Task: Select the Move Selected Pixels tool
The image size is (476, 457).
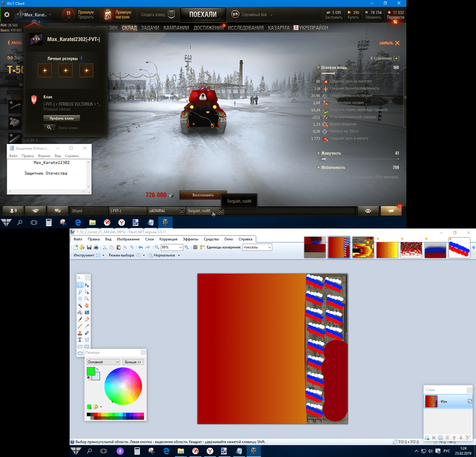Action: click(x=87, y=285)
